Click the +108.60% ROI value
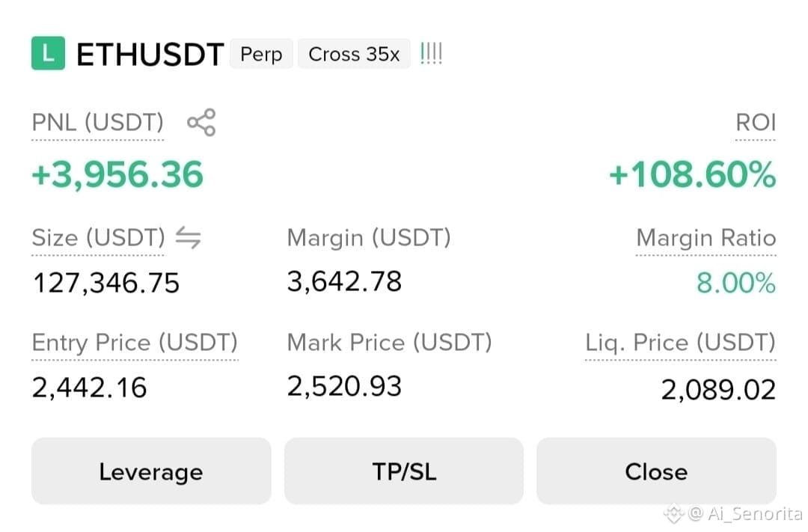Image resolution: width=808 pixels, height=532 pixels. click(692, 174)
